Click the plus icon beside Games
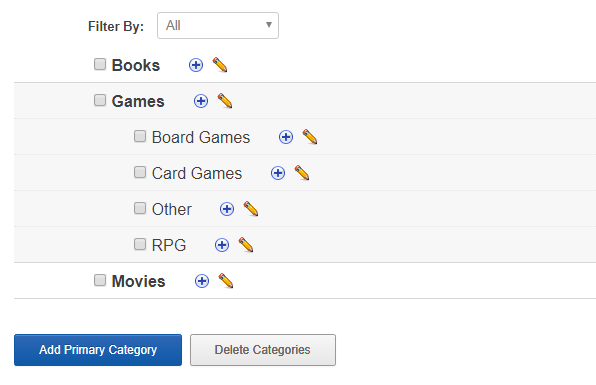Screen dimensions: 596x385 click(201, 101)
